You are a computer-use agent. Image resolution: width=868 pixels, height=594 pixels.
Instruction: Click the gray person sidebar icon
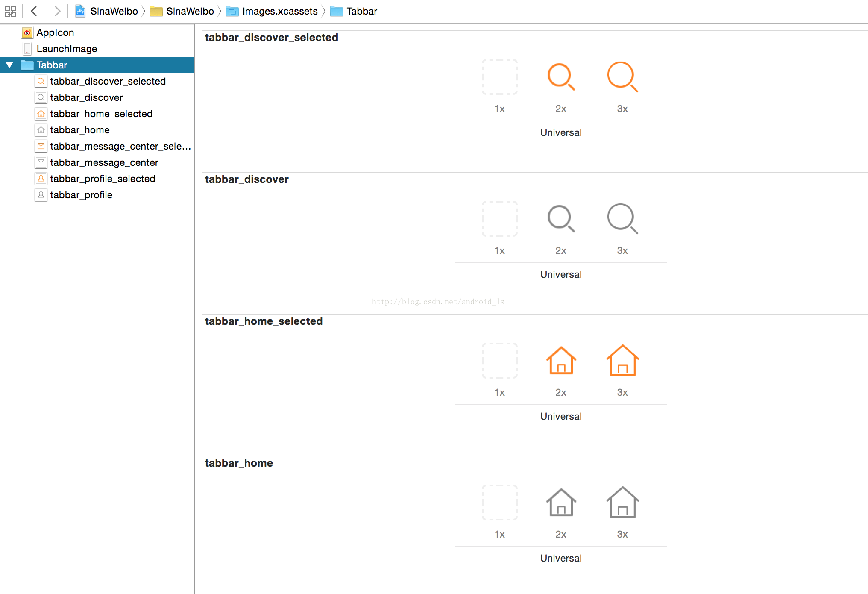pyautogui.click(x=41, y=195)
